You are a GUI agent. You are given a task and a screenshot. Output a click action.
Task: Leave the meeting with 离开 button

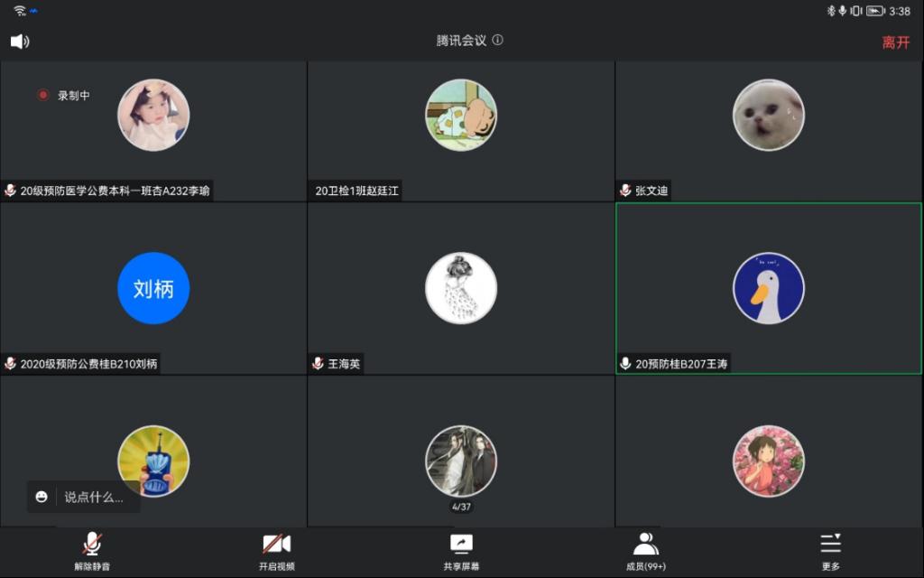[895, 42]
